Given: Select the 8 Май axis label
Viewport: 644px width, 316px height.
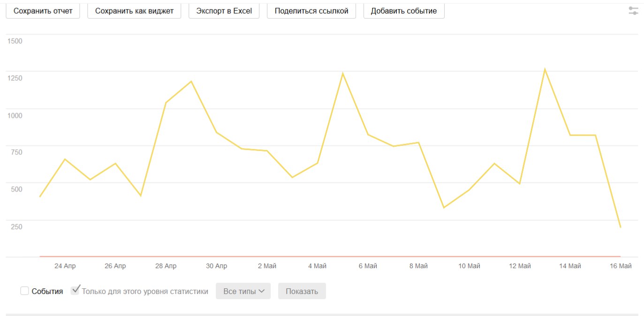Looking at the screenshot, I should pos(418,266).
